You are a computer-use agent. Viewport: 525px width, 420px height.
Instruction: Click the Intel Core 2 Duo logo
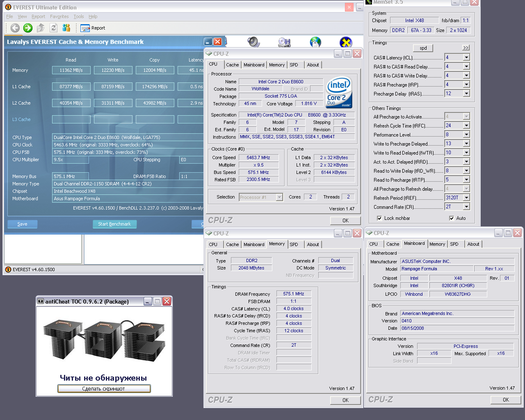tap(339, 93)
